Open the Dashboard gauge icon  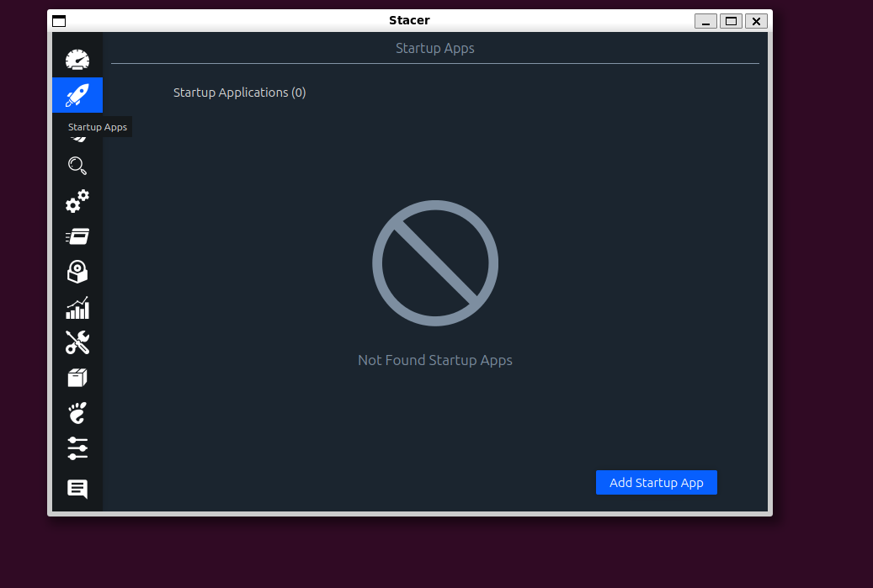click(x=77, y=59)
